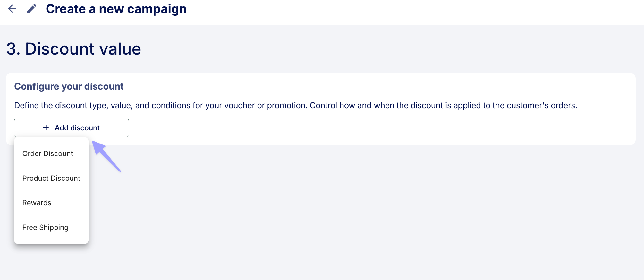
Task: Click the 'Add discount' label text
Action: point(77,128)
